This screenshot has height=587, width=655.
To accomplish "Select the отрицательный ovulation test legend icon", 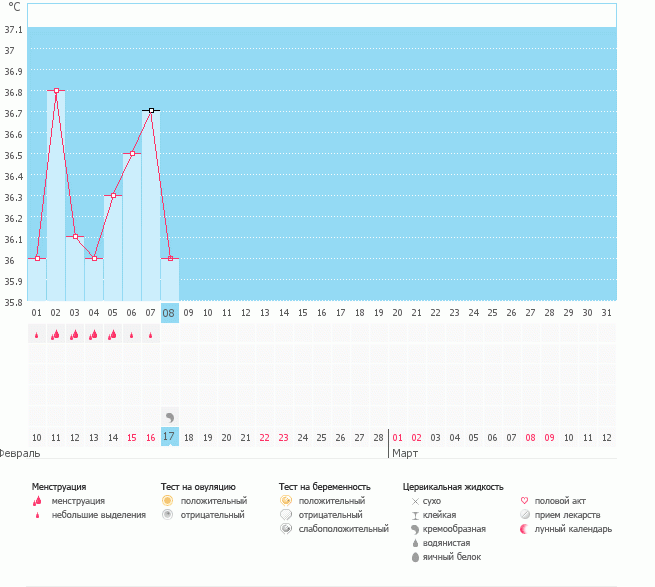I will point(167,515).
